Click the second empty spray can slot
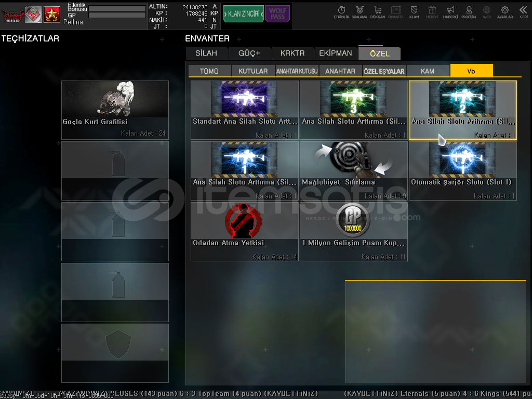This screenshot has height=399, width=532. click(x=115, y=231)
